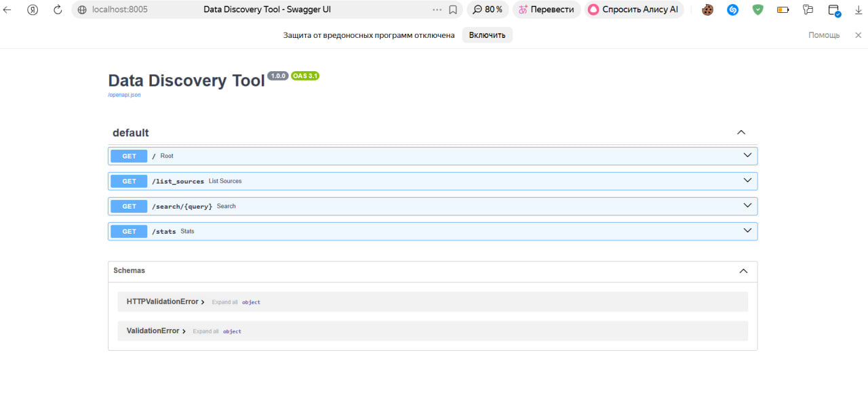Click the /search/{query} path text
Viewport: 868px width, 420px height.
[182, 207]
